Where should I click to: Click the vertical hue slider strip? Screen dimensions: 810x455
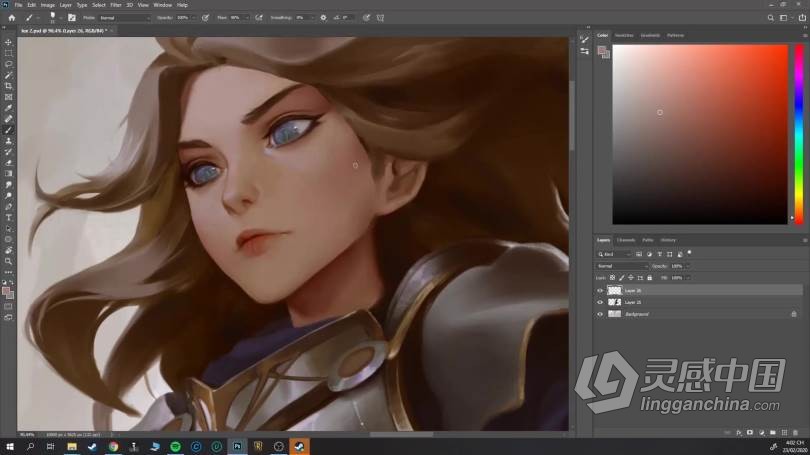click(799, 134)
